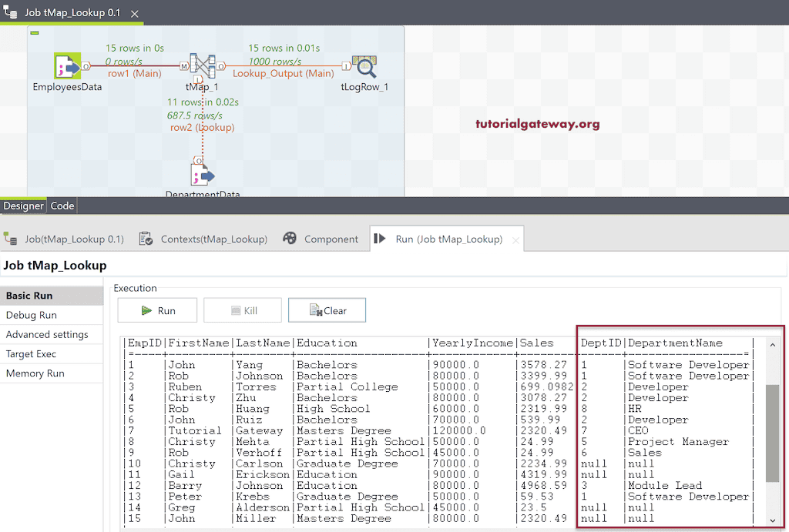Open the Designer tab
This screenshot has width=789, height=532.
point(22,206)
